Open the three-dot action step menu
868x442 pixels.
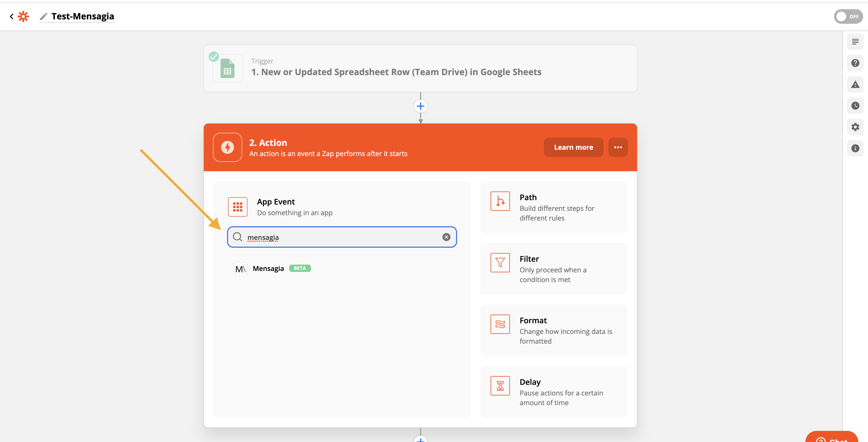618,147
